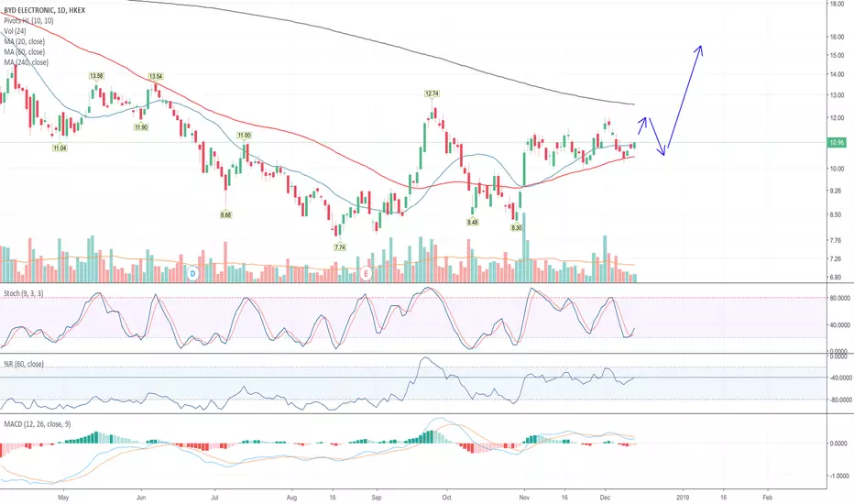Click the dividend 'D' marker on the chart
The width and height of the screenshot is (854, 504).
192,273
